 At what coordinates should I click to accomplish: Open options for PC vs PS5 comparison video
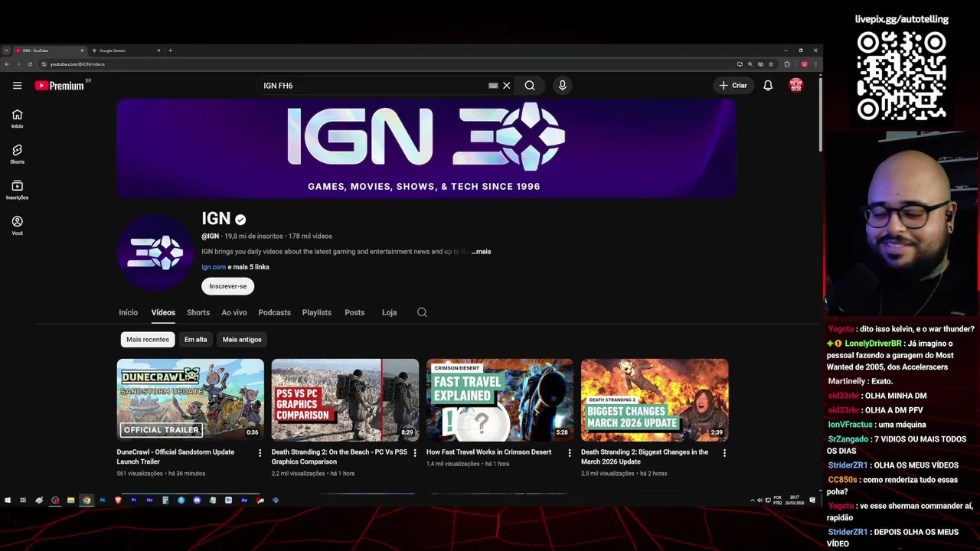point(415,453)
